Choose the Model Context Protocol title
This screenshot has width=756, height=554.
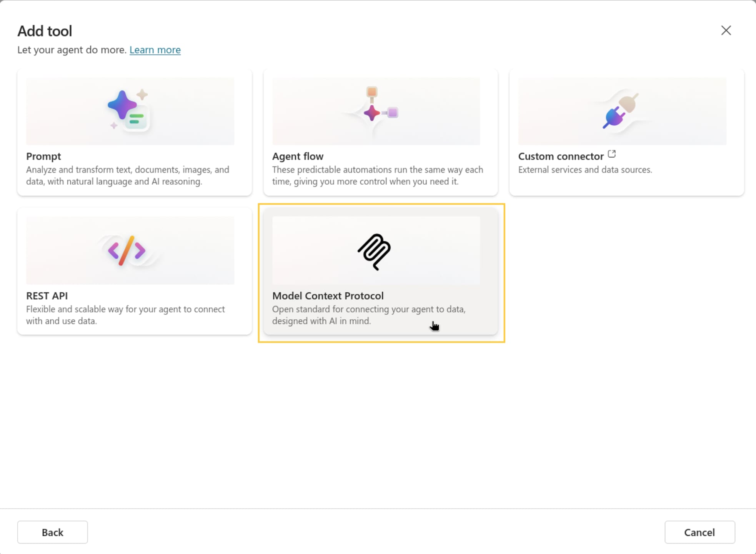coord(328,295)
